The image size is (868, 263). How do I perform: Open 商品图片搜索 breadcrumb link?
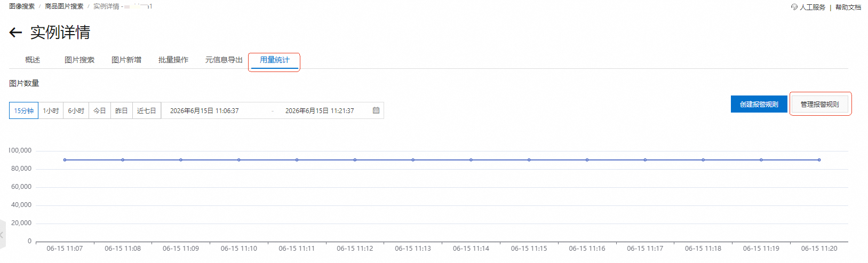[64, 6]
